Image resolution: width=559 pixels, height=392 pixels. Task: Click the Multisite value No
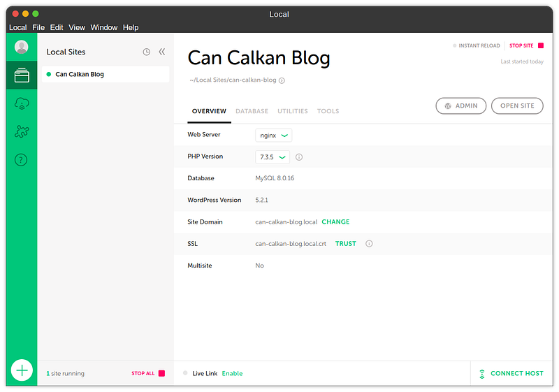pyautogui.click(x=259, y=266)
